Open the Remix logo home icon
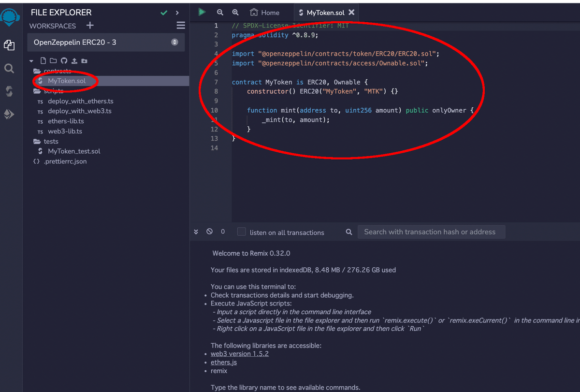This screenshot has height=392, width=580. tap(10, 18)
